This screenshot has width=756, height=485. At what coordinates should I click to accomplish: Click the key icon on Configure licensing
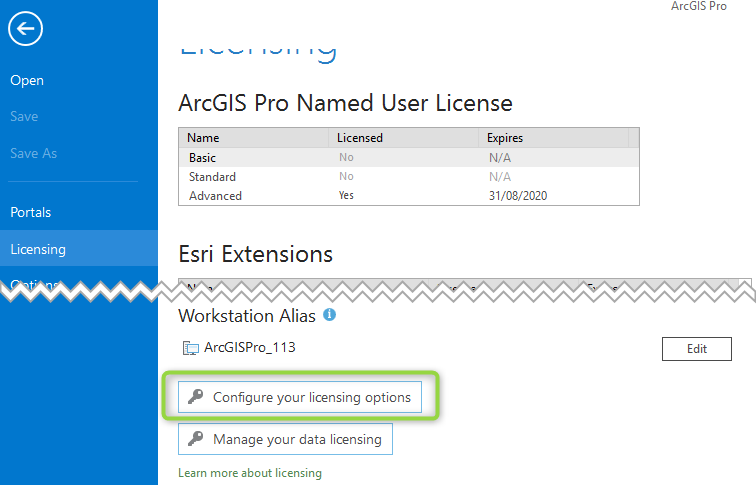[x=195, y=396]
